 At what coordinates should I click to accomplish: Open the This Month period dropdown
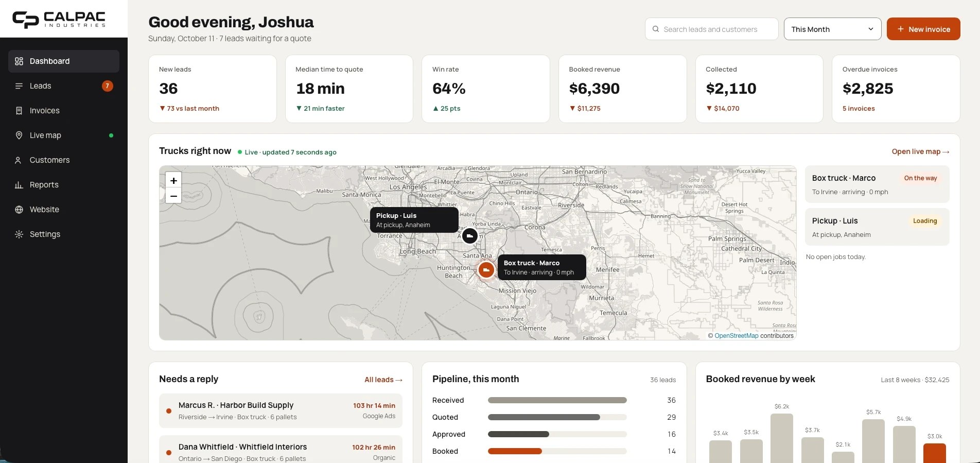[832, 29]
